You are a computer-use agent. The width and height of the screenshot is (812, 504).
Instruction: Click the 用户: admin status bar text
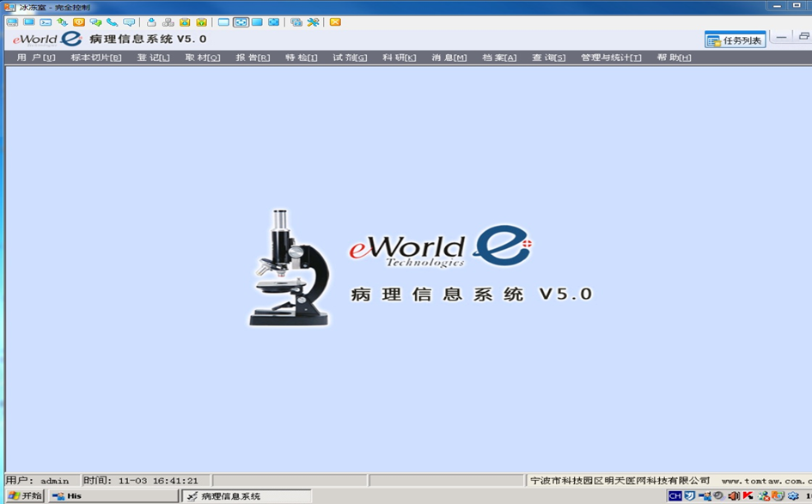tap(37, 481)
